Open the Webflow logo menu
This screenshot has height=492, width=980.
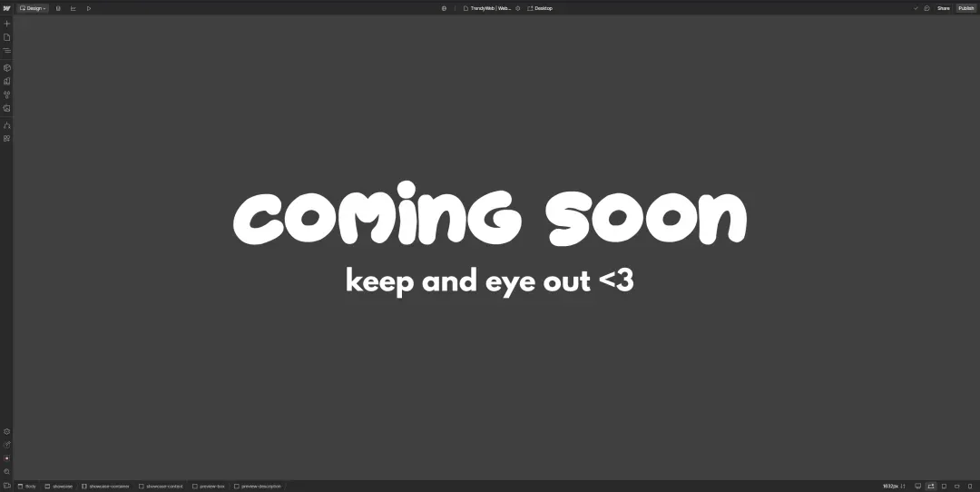[x=7, y=8]
